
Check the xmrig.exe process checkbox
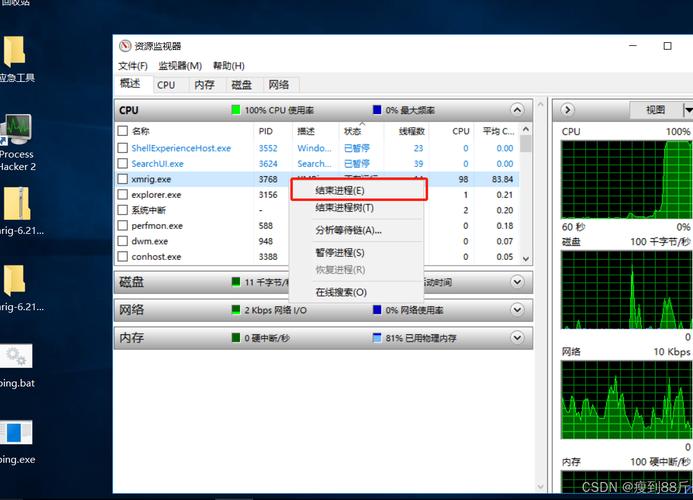coord(123,179)
